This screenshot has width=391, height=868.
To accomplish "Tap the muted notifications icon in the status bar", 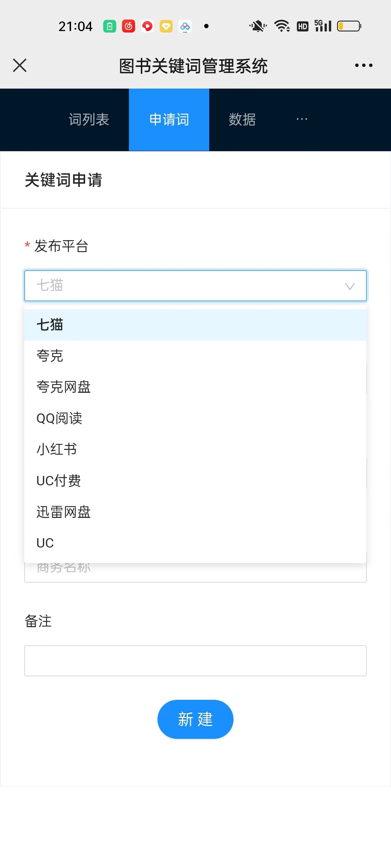I will (257, 26).
